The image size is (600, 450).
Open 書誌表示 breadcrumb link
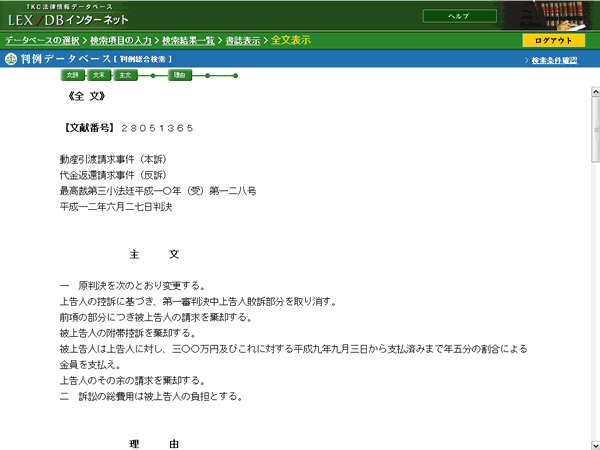[x=243, y=40]
